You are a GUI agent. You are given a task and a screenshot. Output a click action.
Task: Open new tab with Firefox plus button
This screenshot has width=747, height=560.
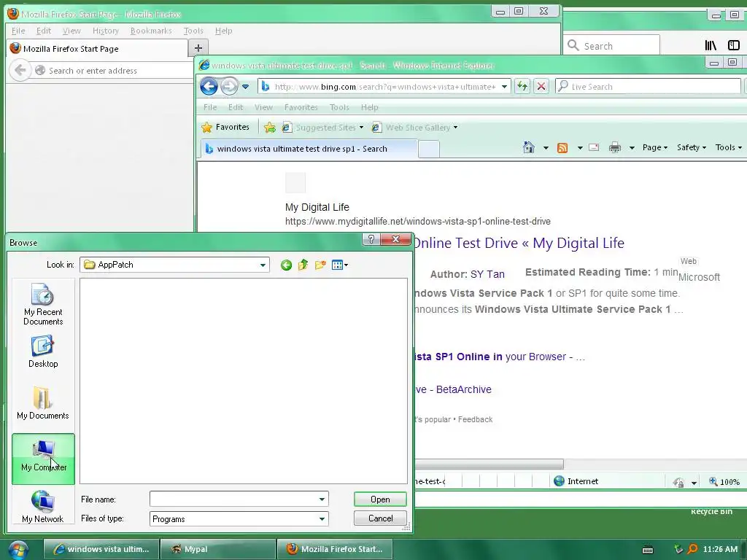[x=198, y=47]
